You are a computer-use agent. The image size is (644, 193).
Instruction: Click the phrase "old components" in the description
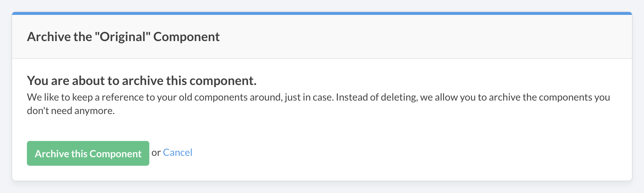[213, 97]
